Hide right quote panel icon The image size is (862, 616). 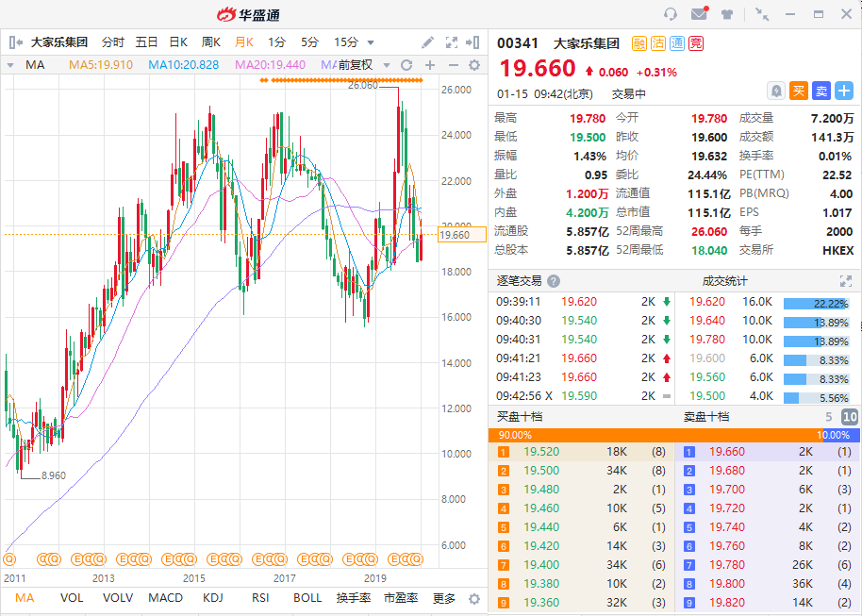coord(472,42)
